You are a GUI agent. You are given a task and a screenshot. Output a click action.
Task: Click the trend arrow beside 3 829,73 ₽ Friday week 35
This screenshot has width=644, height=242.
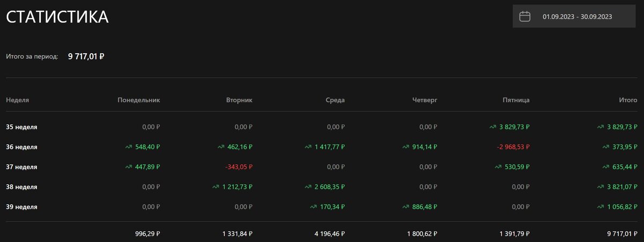coord(493,127)
